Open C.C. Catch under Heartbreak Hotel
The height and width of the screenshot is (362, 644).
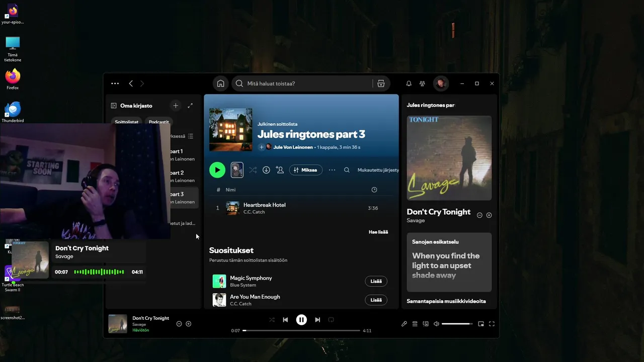[x=254, y=212]
